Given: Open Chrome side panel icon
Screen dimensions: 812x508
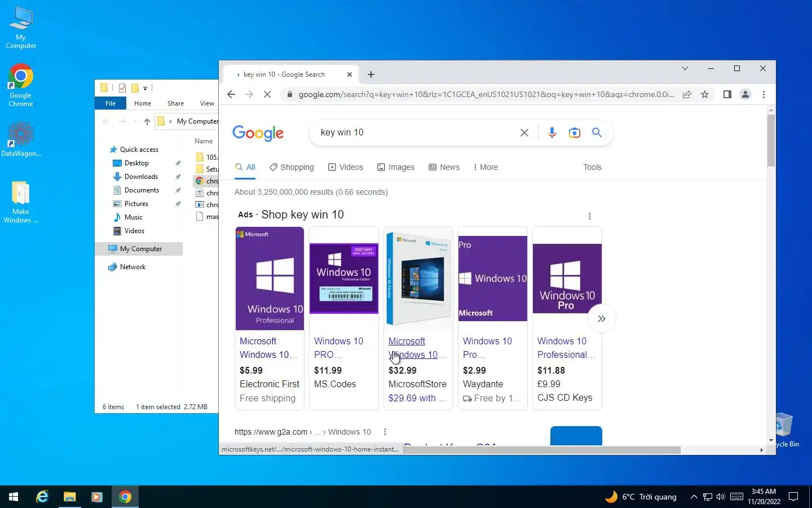Looking at the screenshot, I should [x=727, y=94].
